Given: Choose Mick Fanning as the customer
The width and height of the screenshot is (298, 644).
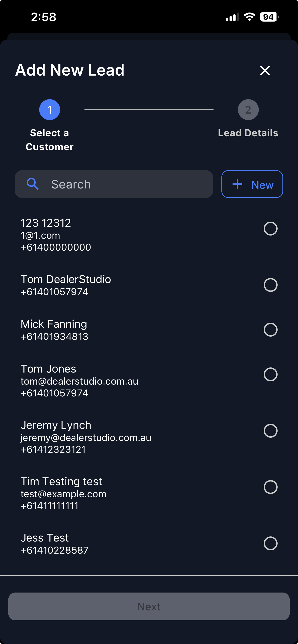Looking at the screenshot, I should [x=270, y=329].
